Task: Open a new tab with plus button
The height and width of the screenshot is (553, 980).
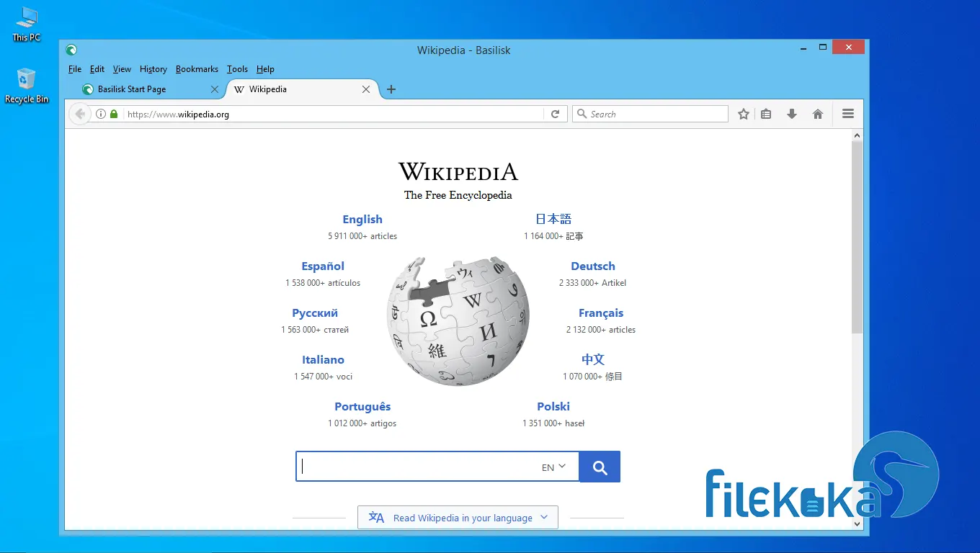Action: 391,89
